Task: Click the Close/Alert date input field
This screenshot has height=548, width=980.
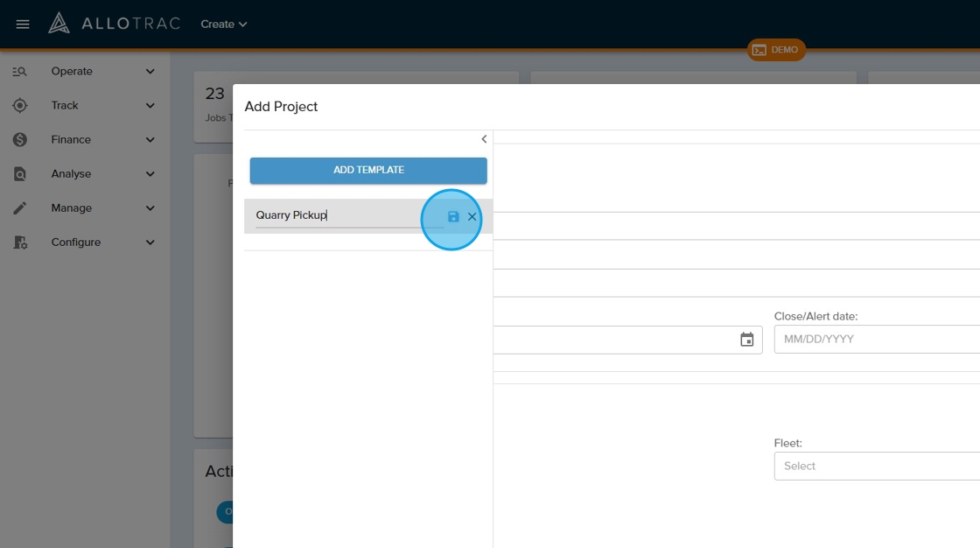Action: (x=875, y=340)
